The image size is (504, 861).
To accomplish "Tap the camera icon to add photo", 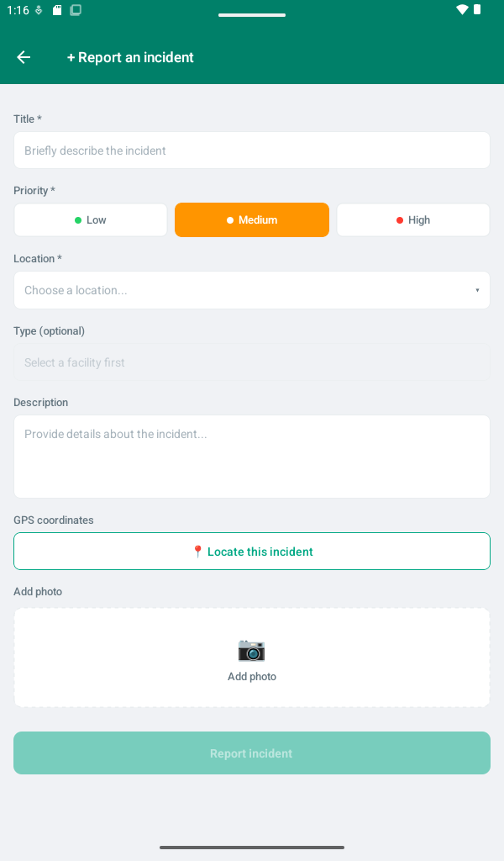I will click(x=252, y=650).
